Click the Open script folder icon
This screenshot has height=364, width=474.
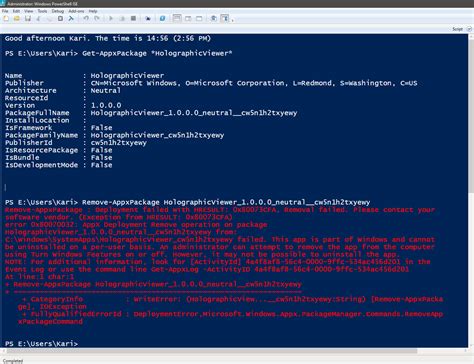16,18
